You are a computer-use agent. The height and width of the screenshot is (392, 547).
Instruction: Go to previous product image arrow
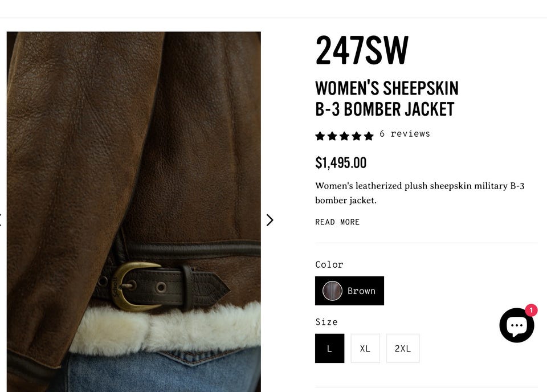pyautogui.click(x=1, y=220)
